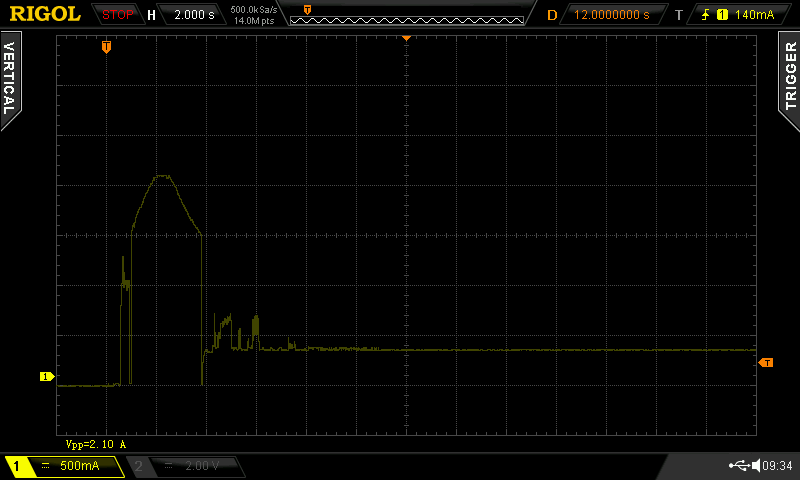This screenshot has width=800, height=480.
Task: Click channel 2 DC coupling symbol
Action: click(168, 466)
